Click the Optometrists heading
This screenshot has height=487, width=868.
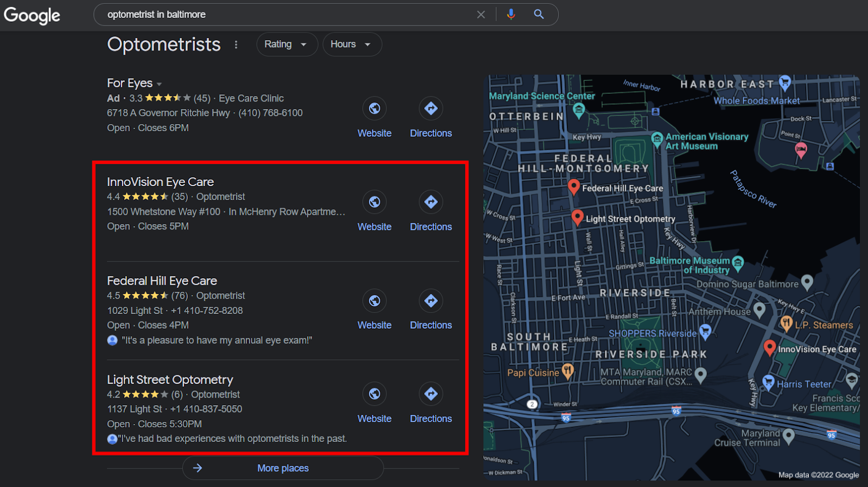click(x=164, y=44)
